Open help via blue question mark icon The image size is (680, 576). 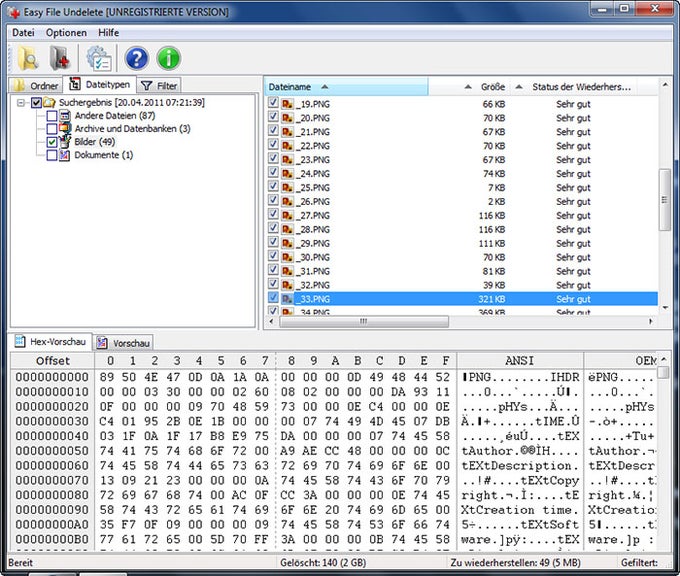point(137,58)
